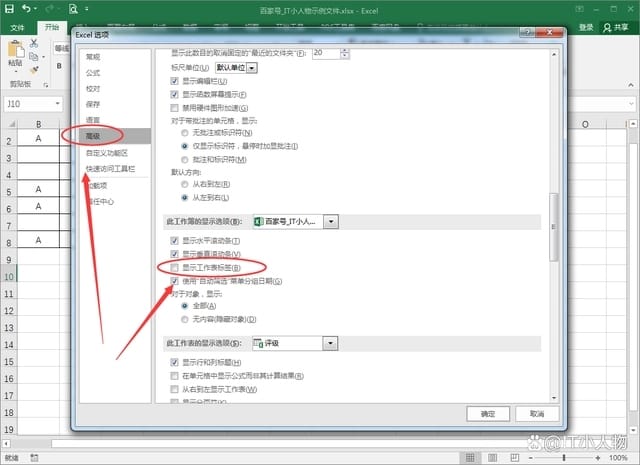Click 确定 (OK) button

point(488,414)
